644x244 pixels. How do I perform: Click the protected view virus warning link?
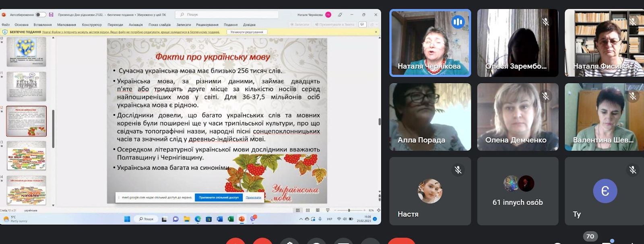131,32
